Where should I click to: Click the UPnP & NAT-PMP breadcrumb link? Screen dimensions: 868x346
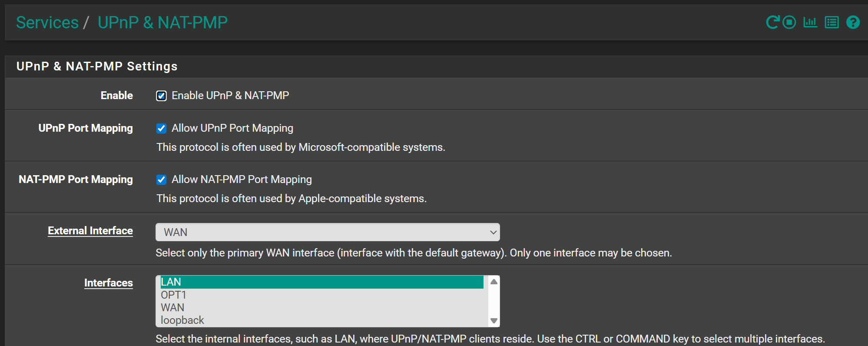(162, 23)
